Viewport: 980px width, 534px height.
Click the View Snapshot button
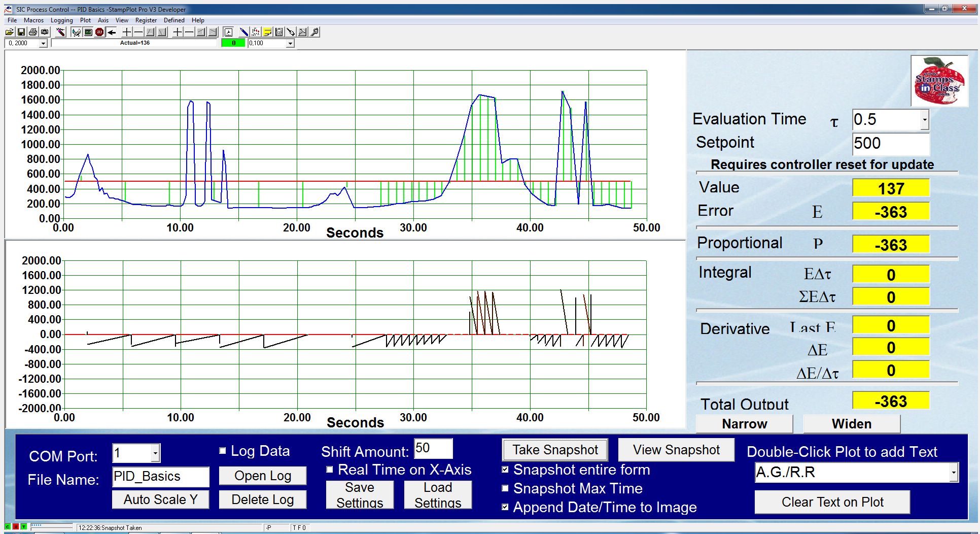point(676,450)
